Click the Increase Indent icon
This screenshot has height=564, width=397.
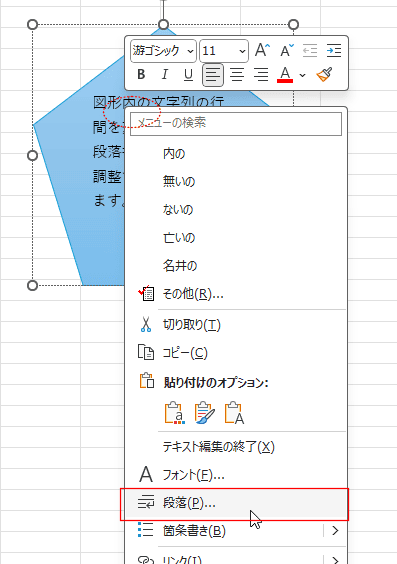tap(334, 50)
